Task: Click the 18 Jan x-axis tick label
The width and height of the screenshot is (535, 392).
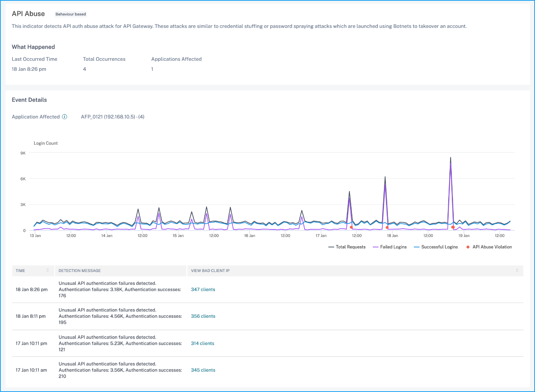Action: (x=393, y=236)
